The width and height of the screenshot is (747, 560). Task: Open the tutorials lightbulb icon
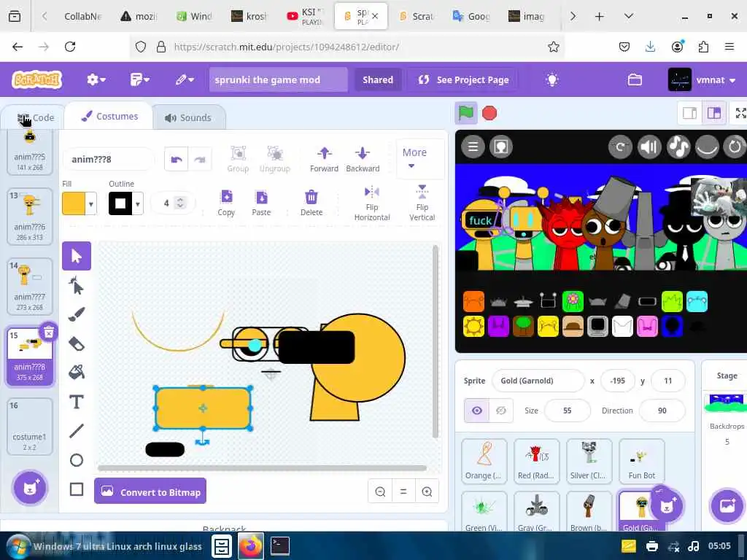click(x=552, y=80)
